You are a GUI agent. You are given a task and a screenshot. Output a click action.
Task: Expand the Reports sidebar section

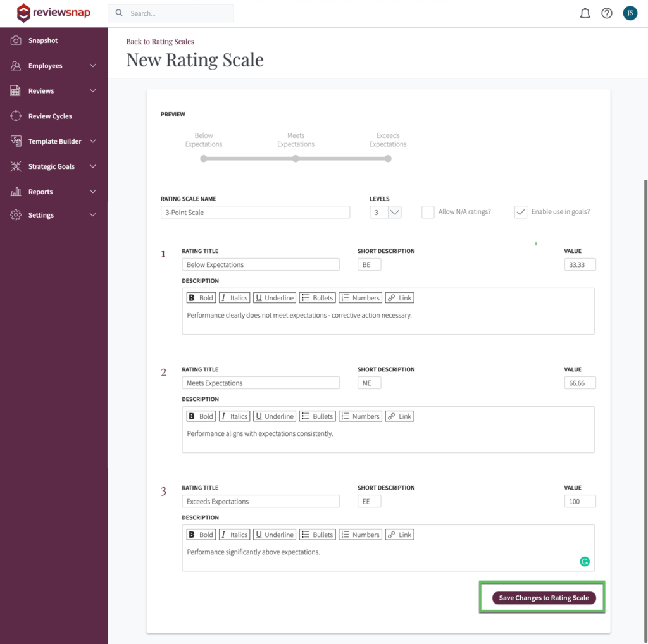pyautogui.click(x=40, y=192)
